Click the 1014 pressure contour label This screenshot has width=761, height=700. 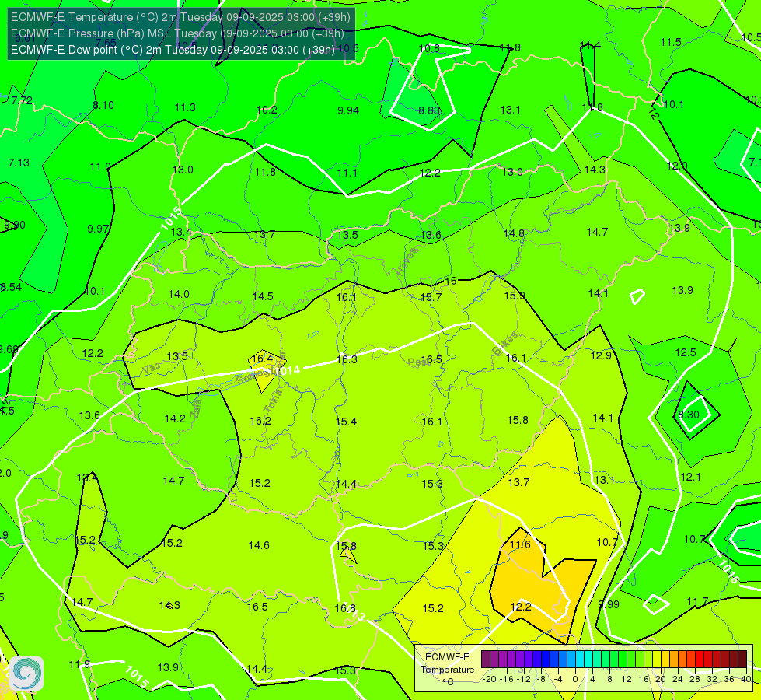pos(287,371)
